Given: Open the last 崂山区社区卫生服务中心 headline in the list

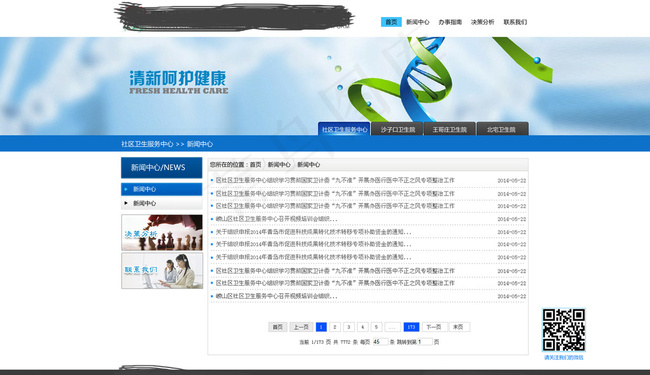Looking at the screenshot, I should 276,296.
